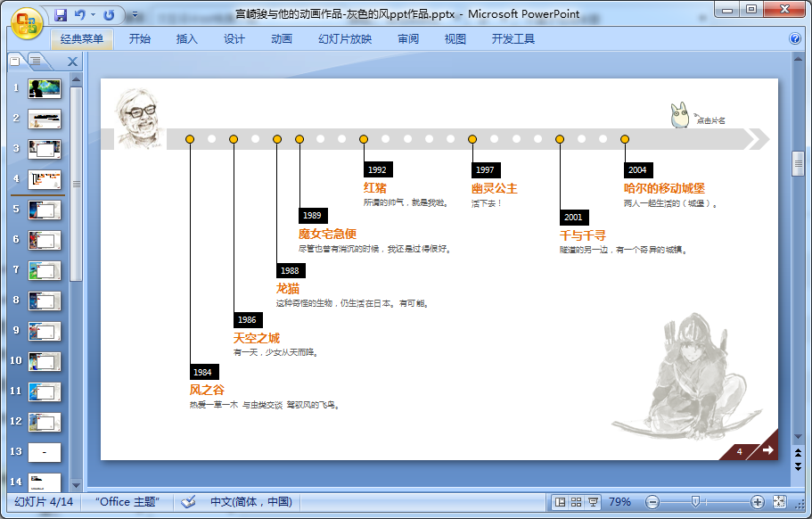The height and width of the screenshot is (519, 812).
Task: Click the 1986 timeline marker dot
Action: (x=234, y=139)
